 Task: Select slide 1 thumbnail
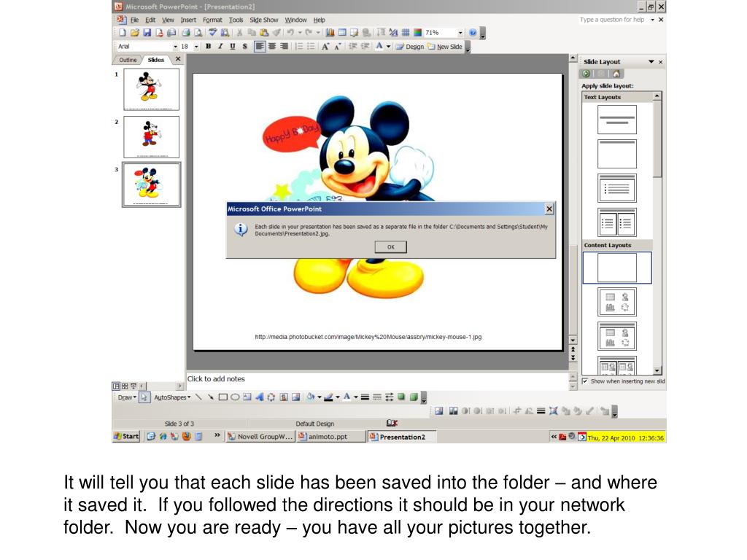click(151, 89)
